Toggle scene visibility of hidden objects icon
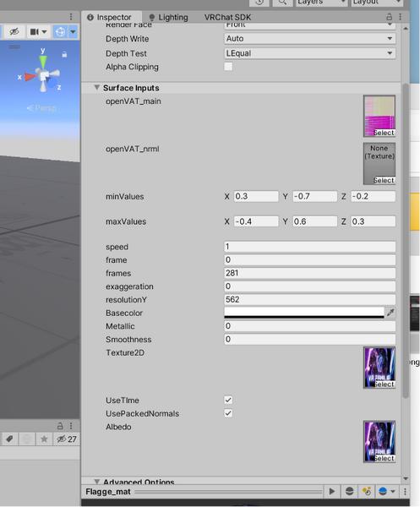 click(14, 32)
